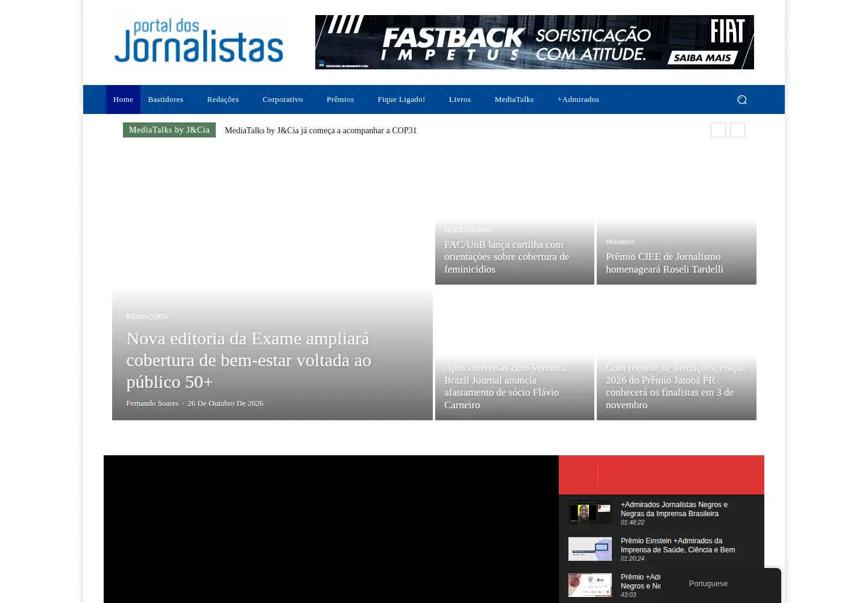The image size is (868, 603).
Task: Click the MediaTalks by J&Cia label
Action: (169, 130)
